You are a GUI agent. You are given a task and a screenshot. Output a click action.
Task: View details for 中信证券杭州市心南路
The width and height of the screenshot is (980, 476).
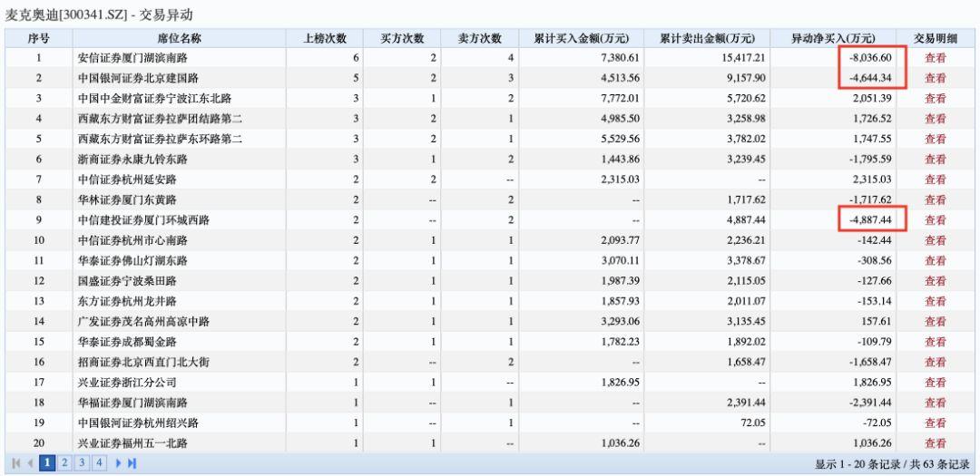[x=935, y=240]
